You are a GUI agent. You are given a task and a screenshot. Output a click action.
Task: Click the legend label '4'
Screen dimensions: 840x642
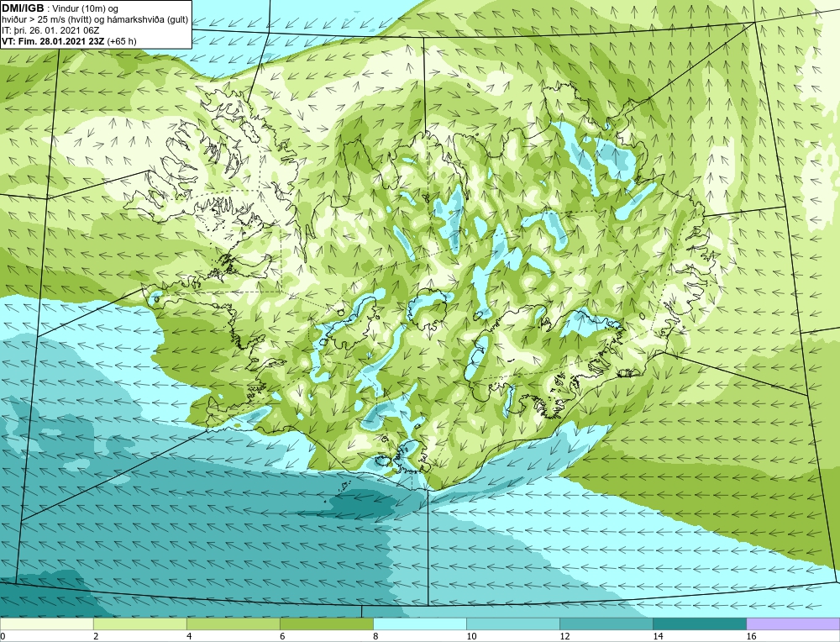coord(189,636)
